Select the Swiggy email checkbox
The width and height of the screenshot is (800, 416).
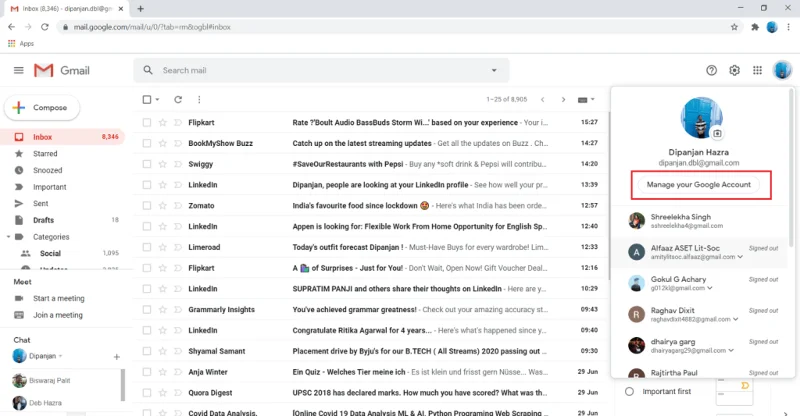[147, 164]
